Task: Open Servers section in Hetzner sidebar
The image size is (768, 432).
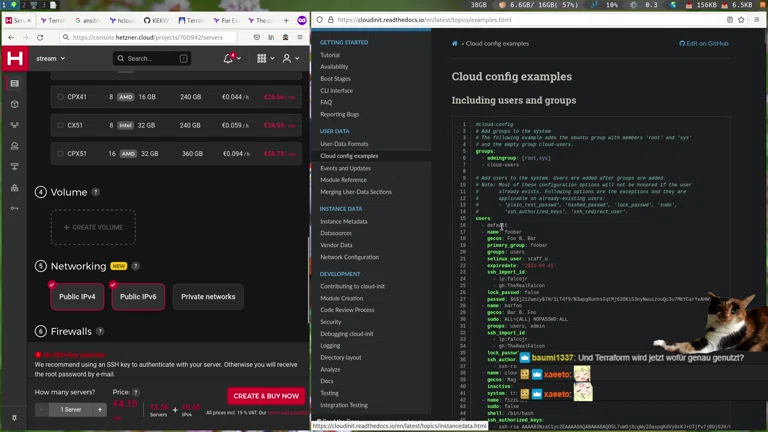Action: point(15,83)
